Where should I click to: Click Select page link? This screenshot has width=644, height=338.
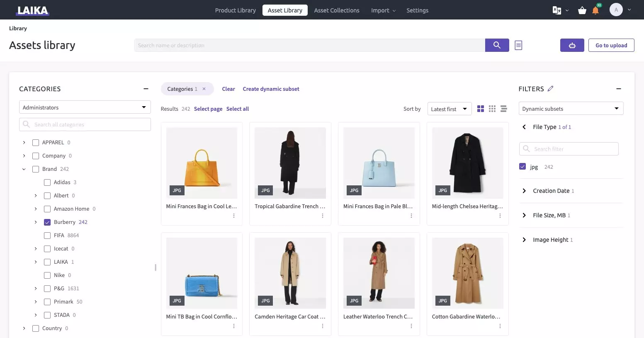tap(208, 109)
